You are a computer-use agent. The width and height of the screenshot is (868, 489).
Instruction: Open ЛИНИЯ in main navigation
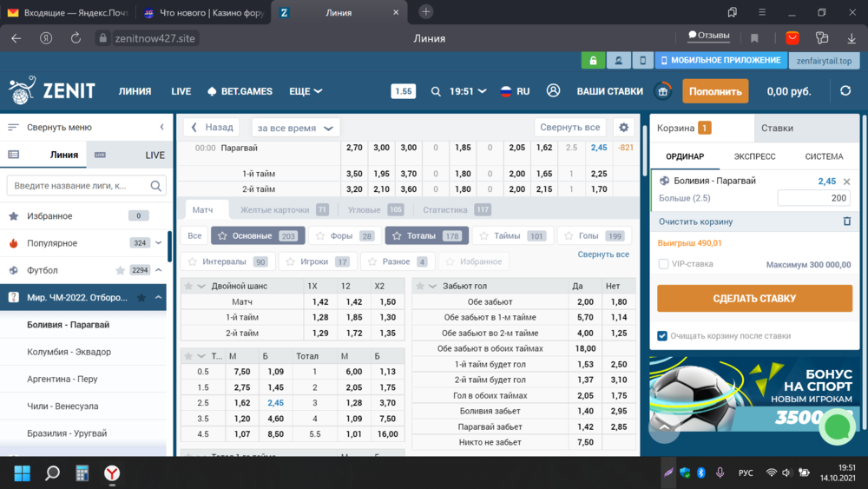135,91
